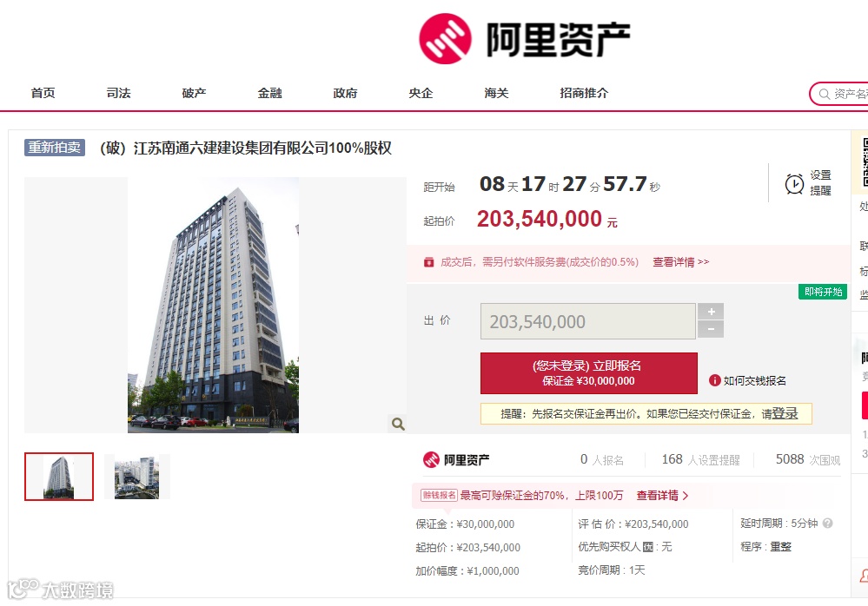Decrease bid with the minus button
The height and width of the screenshot is (606, 868).
[x=711, y=330]
